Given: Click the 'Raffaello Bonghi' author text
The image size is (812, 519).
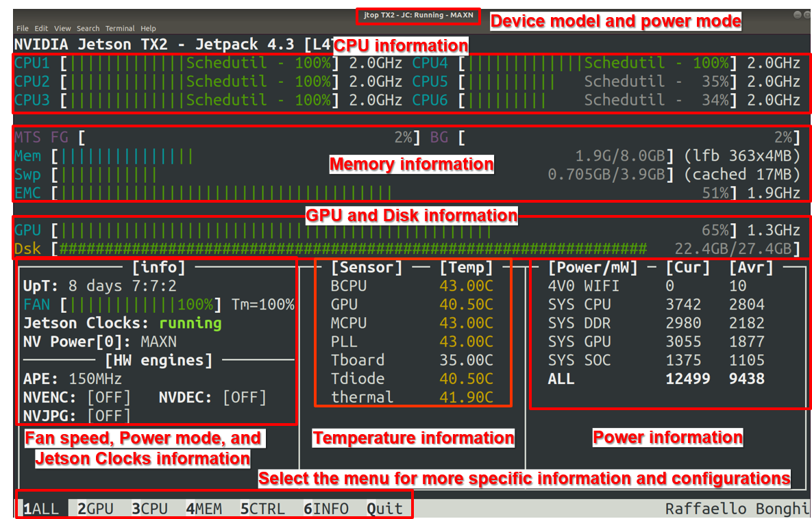Looking at the screenshot, I should click(x=737, y=509).
